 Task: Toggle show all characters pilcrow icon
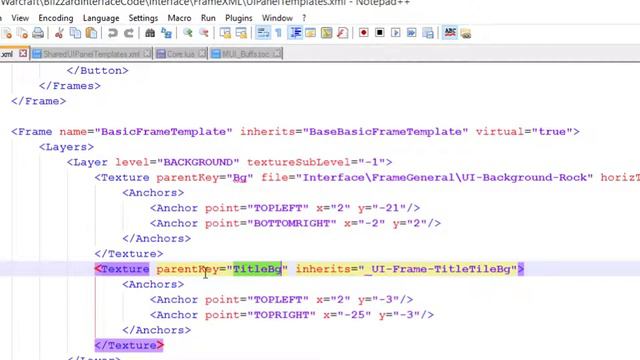(x=278, y=33)
